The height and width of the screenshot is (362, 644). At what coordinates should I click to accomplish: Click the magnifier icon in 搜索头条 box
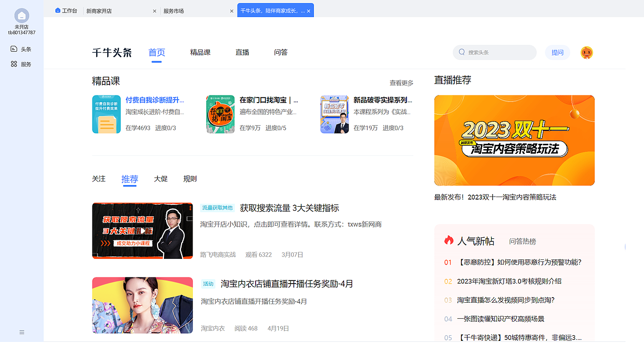pos(461,52)
